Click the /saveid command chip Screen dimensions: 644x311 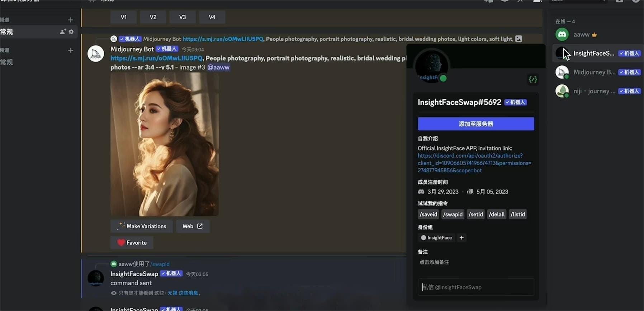tap(428, 214)
